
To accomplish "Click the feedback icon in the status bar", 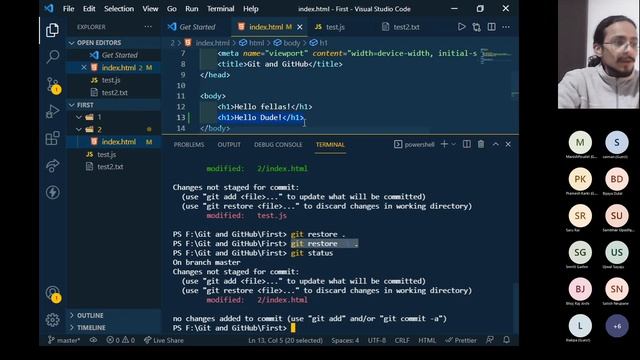I will pyautogui.click(x=490, y=340).
